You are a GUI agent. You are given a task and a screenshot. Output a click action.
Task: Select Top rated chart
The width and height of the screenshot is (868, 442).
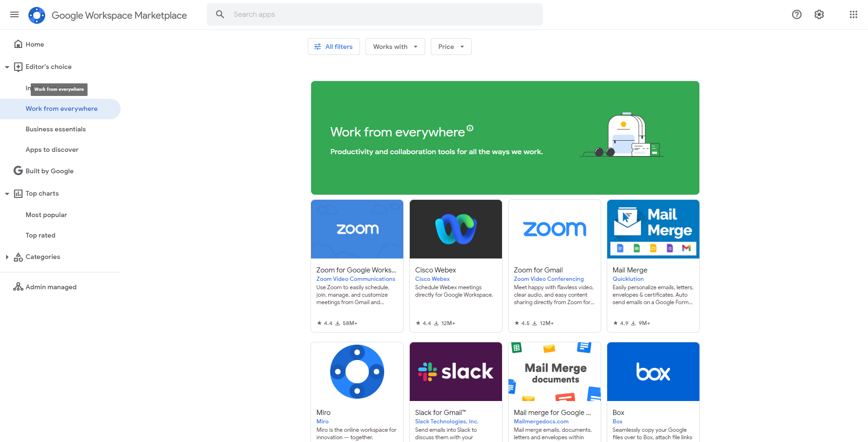coord(41,235)
